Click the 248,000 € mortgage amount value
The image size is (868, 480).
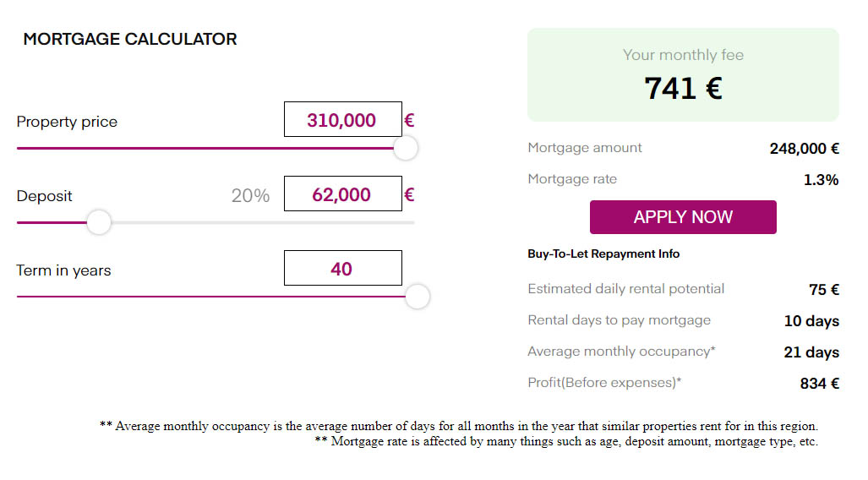pos(804,149)
